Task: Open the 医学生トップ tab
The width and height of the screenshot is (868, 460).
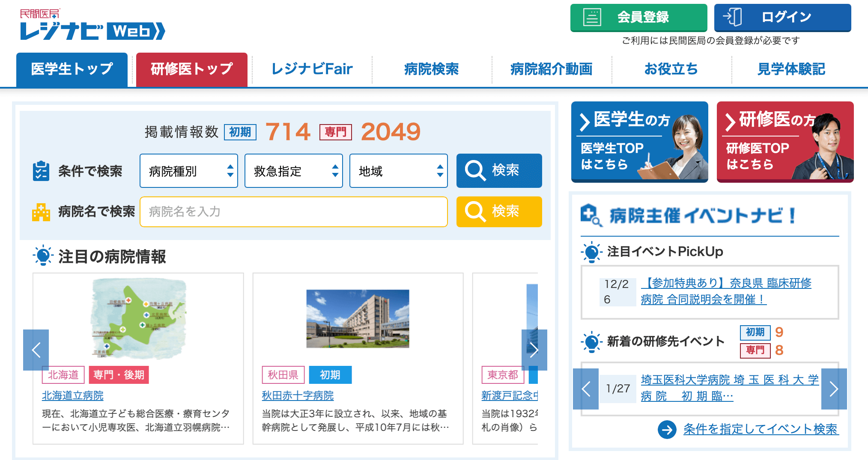Action: (x=72, y=69)
